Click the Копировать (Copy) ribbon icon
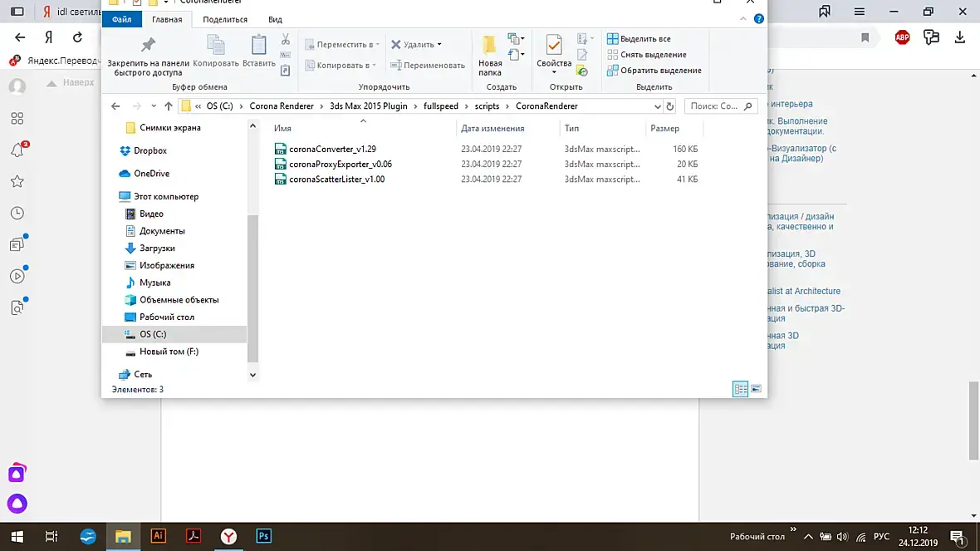The width and height of the screenshot is (980, 551). (216, 45)
